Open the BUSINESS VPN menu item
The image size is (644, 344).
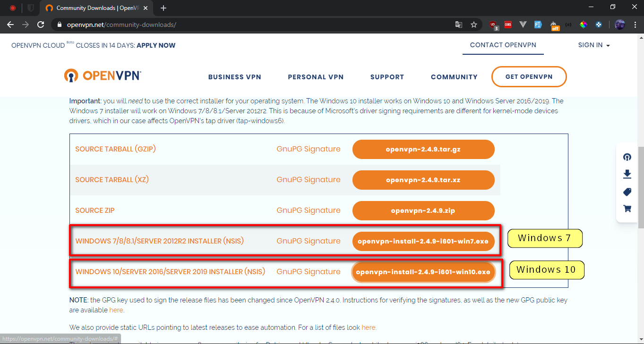click(x=234, y=77)
